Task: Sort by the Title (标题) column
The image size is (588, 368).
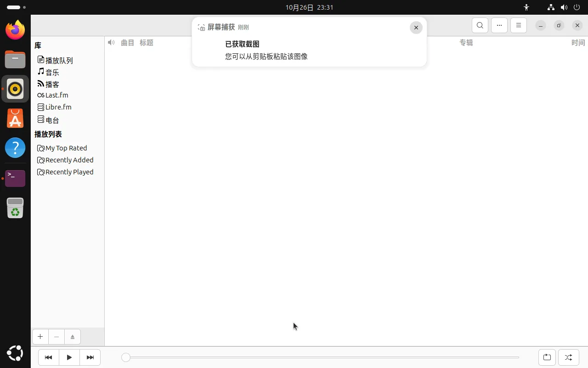Action: pyautogui.click(x=147, y=43)
